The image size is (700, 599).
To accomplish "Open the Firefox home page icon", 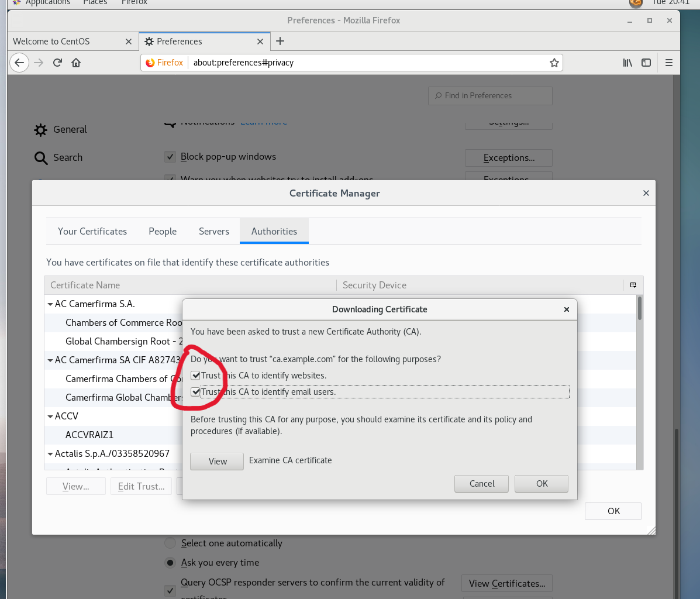I will click(x=76, y=63).
